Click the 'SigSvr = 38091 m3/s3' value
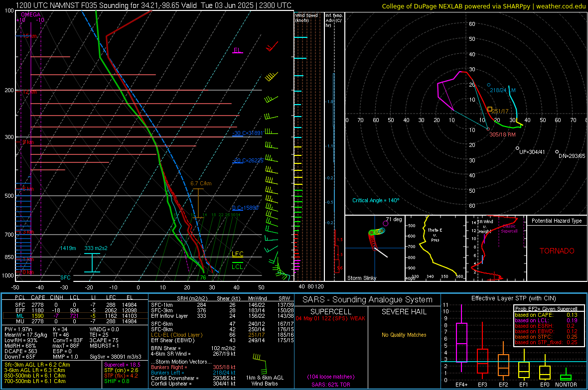The height and width of the screenshot is (390, 588). click(x=115, y=357)
